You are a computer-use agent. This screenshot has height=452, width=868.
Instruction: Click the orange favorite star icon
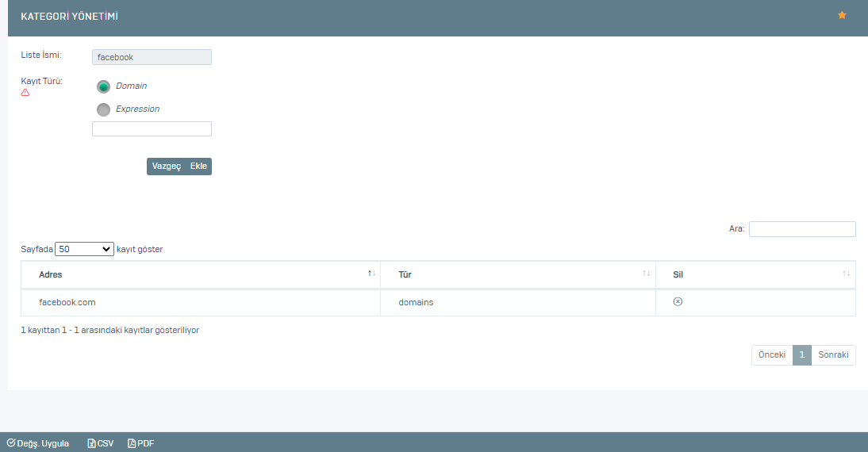(842, 16)
